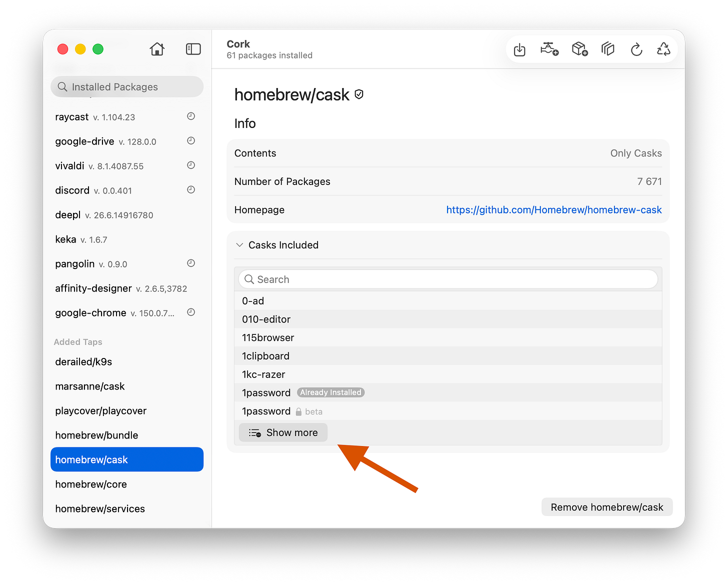Minimize the Cork window with yellow button
Image resolution: width=728 pixels, height=585 pixels.
[80, 49]
